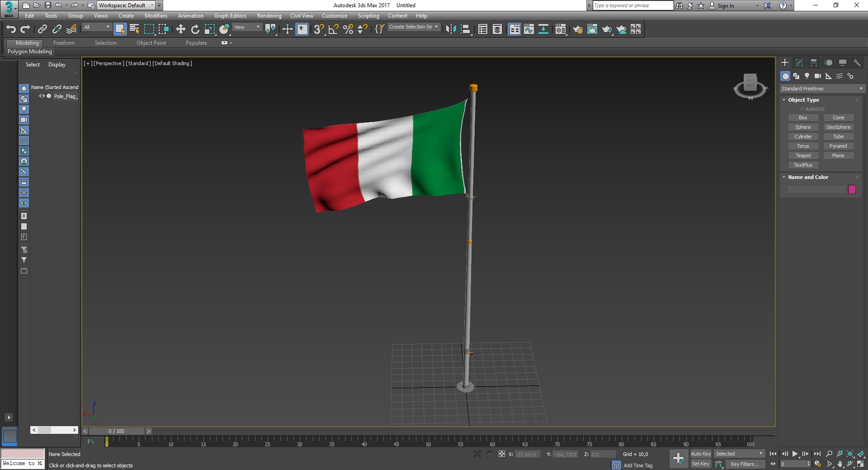
Task: Click the Undo arrow icon
Action: tap(11, 29)
